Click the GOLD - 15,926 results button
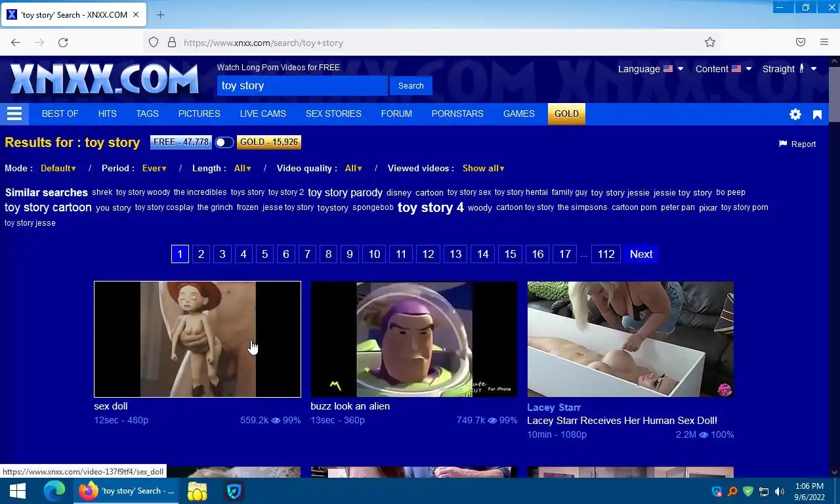840x504 pixels. (x=269, y=142)
